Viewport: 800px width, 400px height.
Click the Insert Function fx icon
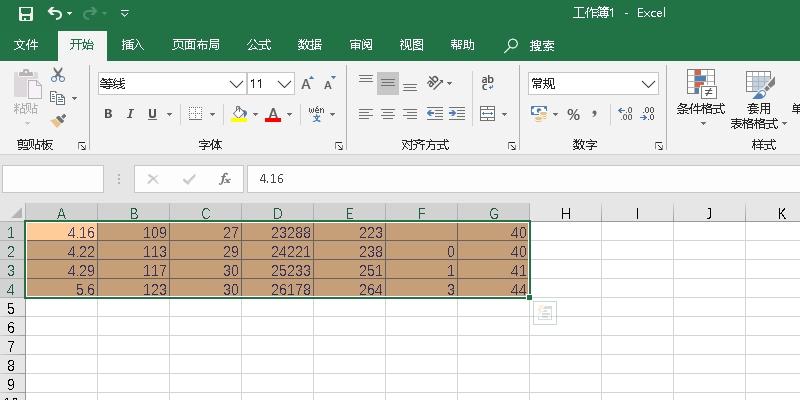point(225,179)
